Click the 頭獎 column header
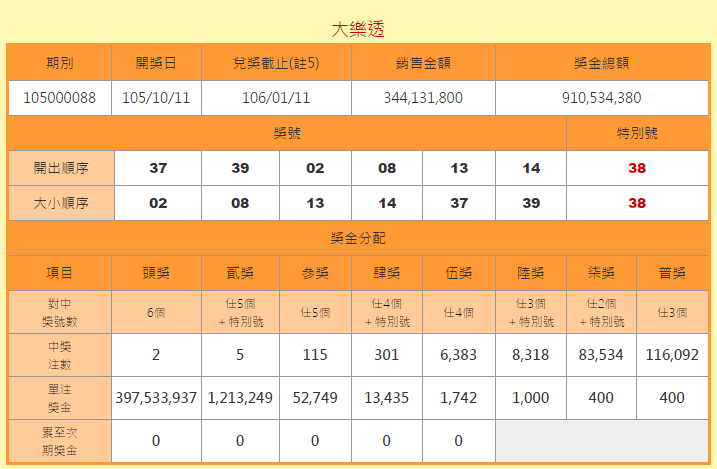The height and width of the screenshot is (469, 717). pyautogui.click(x=156, y=273)
